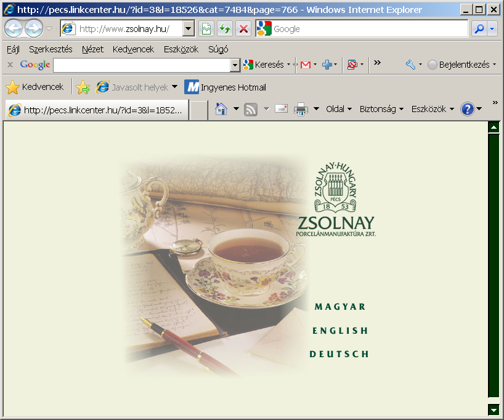Image resolution: width=504 pixels, height=420 pixels.
Task: Open a new blank tab button
Action: (x=198, y=111)
